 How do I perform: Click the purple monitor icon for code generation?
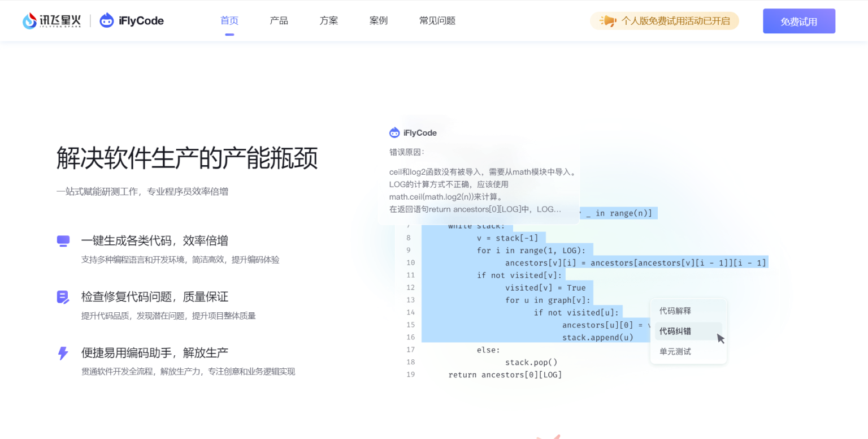coord(63,241)
